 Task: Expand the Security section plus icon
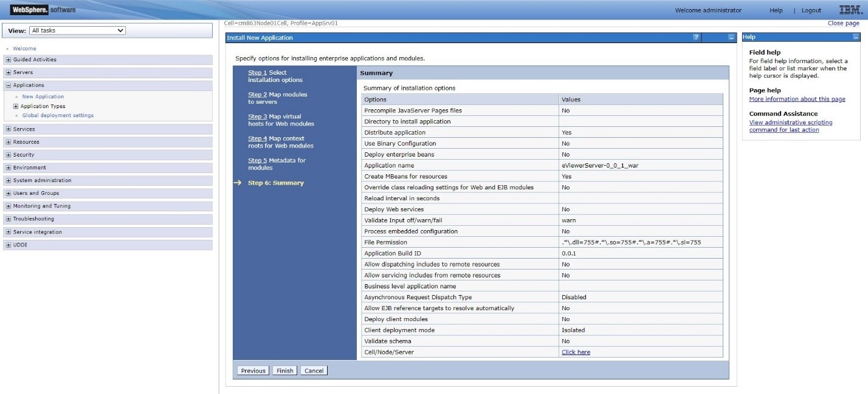tap(8, 155)
